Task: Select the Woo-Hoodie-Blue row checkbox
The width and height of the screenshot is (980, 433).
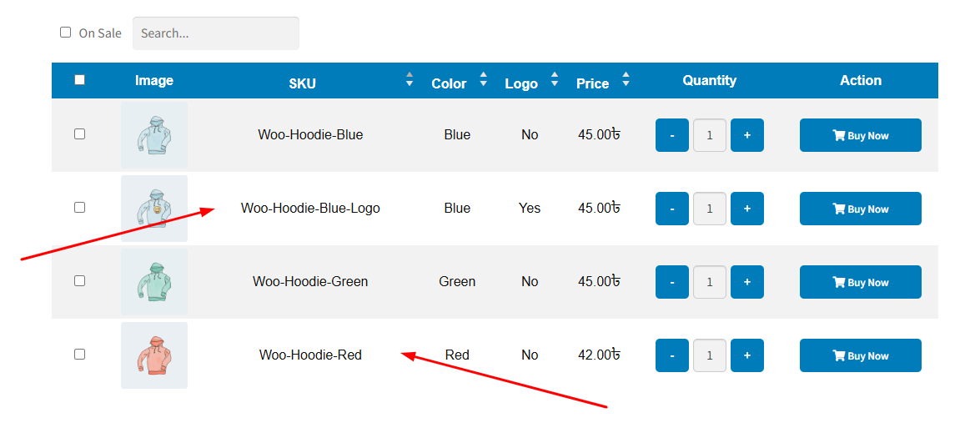Action: click(x=80, y=133)
